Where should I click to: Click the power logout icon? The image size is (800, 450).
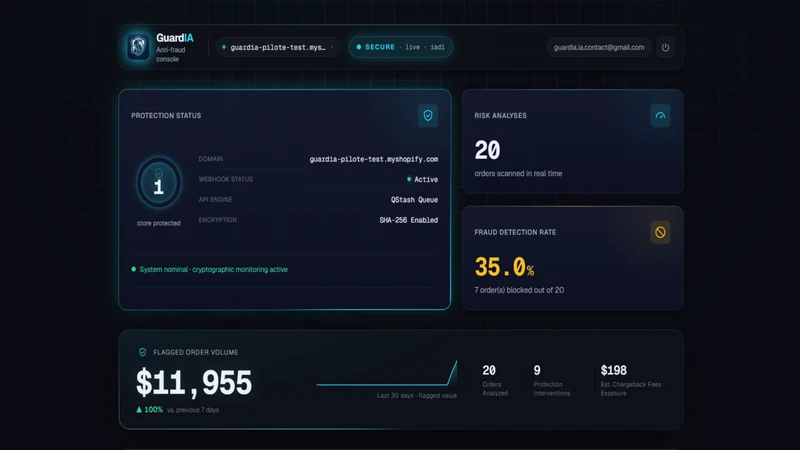[665, 47]
